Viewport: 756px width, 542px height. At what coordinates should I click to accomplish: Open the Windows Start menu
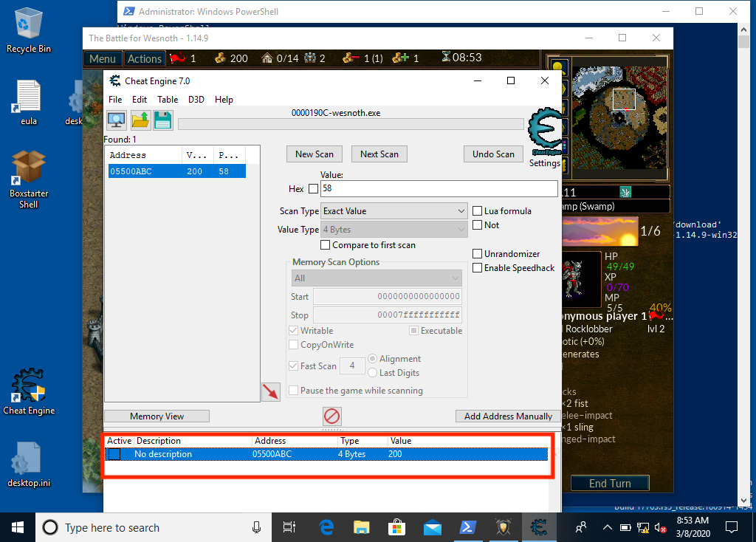coord(18,527)
